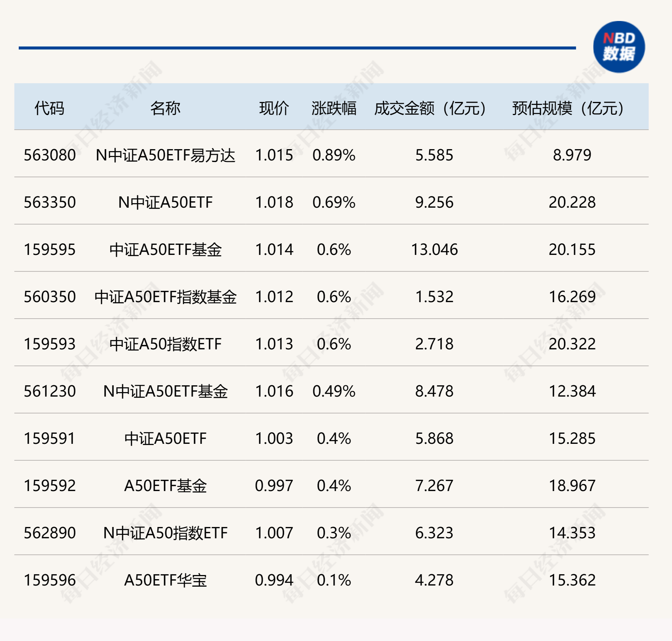Viewport: 672px width, 641px height.
Task: Select the N中证A50ETF易方达 name cell
Action: [x=165, y=155]
